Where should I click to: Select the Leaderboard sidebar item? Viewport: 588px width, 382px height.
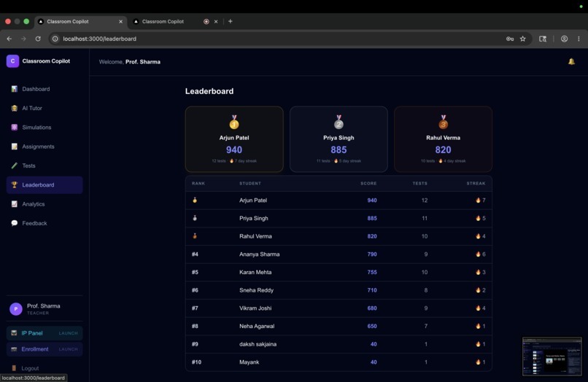click(45, 185)
